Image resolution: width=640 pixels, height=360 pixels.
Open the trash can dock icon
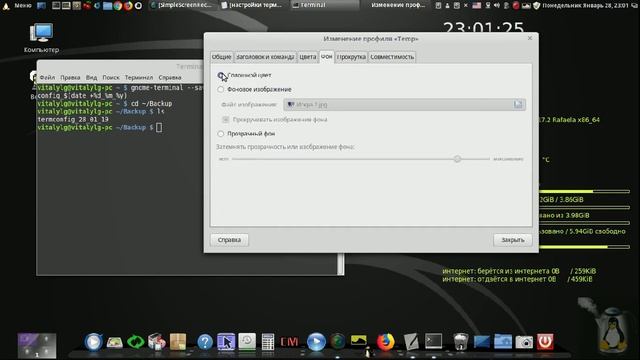point(460,342)
